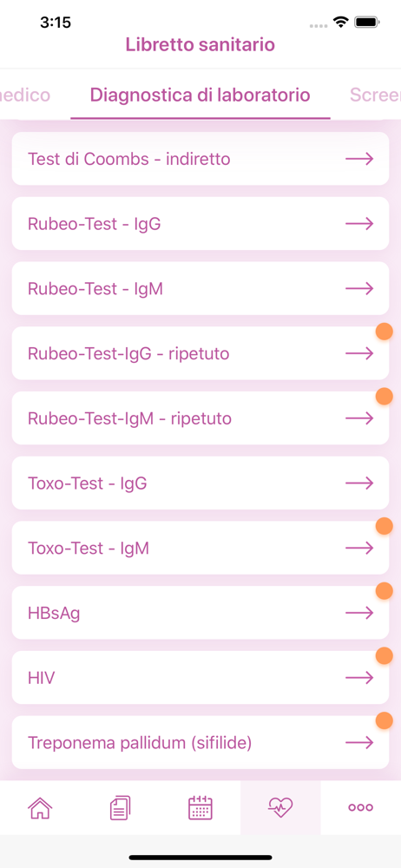Open the documents icon in bottom bar

point(120,807)
